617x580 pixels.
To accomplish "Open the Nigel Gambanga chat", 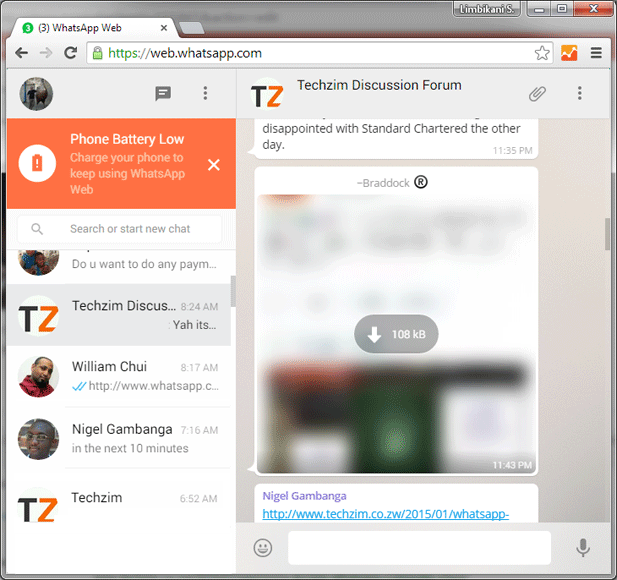I will [x=118, y=438].
